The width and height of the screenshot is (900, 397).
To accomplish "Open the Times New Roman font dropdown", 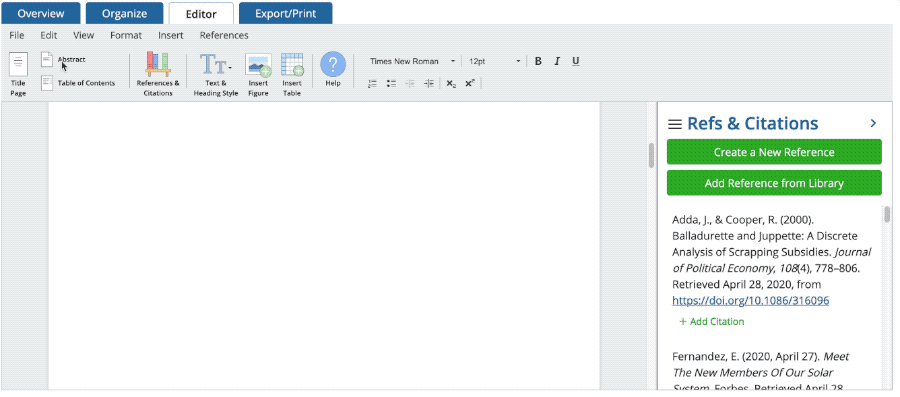I will click(412, 61).
